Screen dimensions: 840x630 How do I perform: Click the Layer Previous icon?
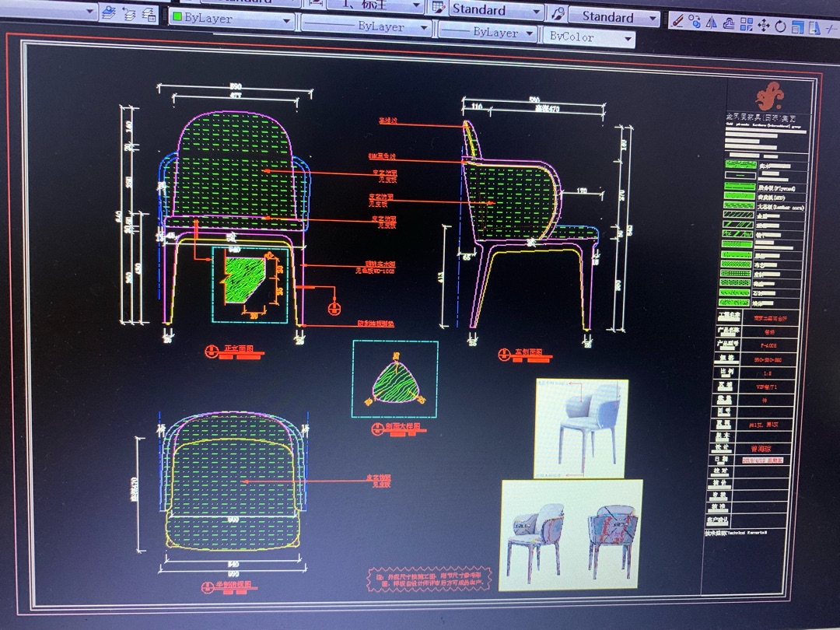[129, 14]
